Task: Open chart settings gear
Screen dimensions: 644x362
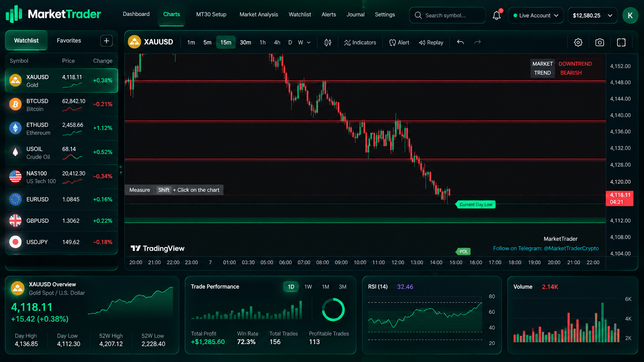Action: tap(578, 42)
